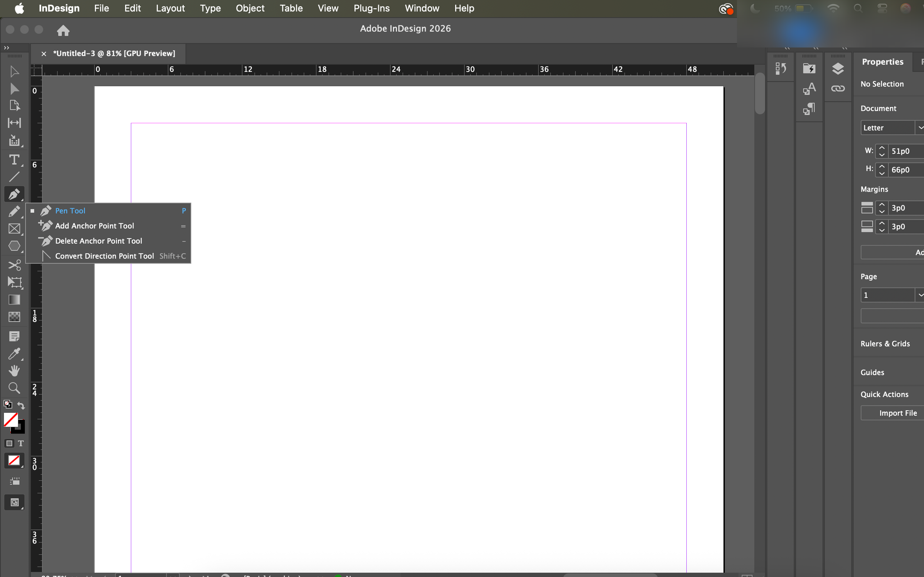Screen dimensions: 924x577
Task: Select the Type tool
Action: [x=14, y=160]
